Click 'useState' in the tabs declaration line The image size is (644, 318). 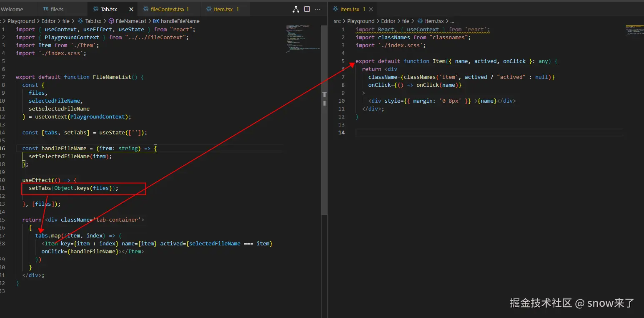click(x=112, y=132)
